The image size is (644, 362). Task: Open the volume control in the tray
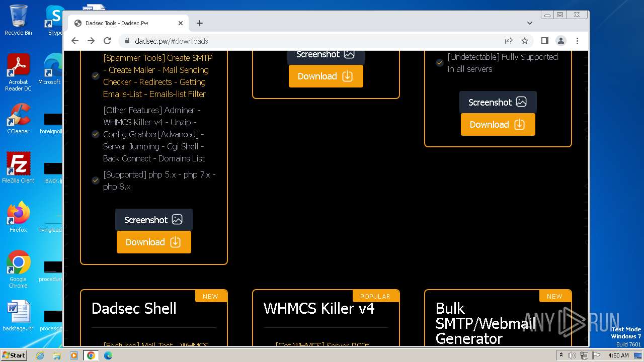tap(572, 355)
